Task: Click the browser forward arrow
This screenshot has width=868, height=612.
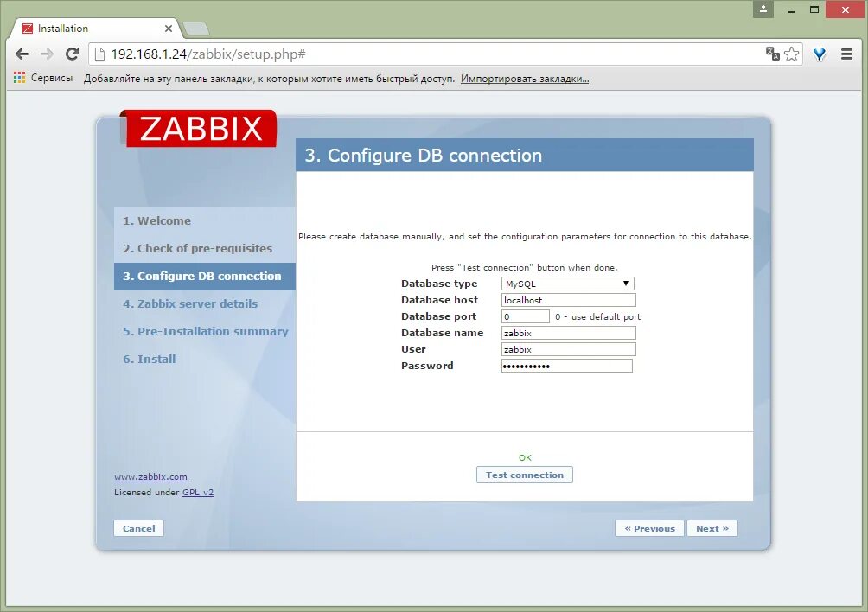Action: click(x=47, y=54)
